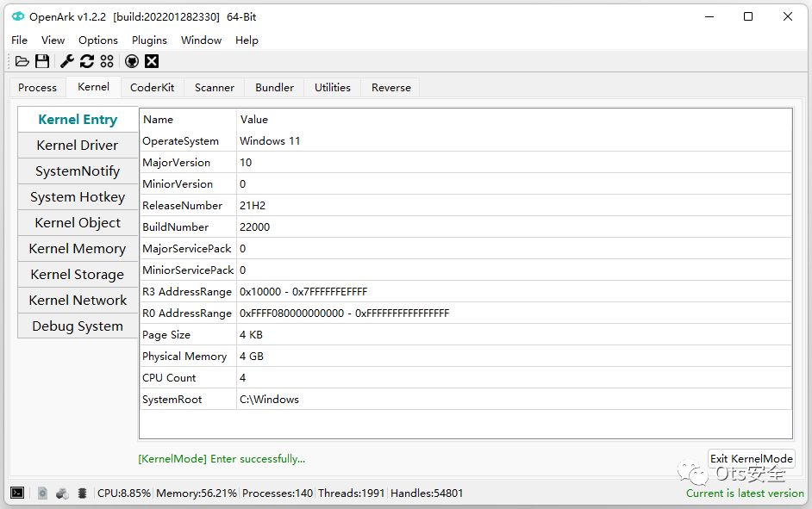Image resolution: width=812 pixels, height=509 pixels.
Task: Select the Kernel tab
Action: (x=93, y=87)
